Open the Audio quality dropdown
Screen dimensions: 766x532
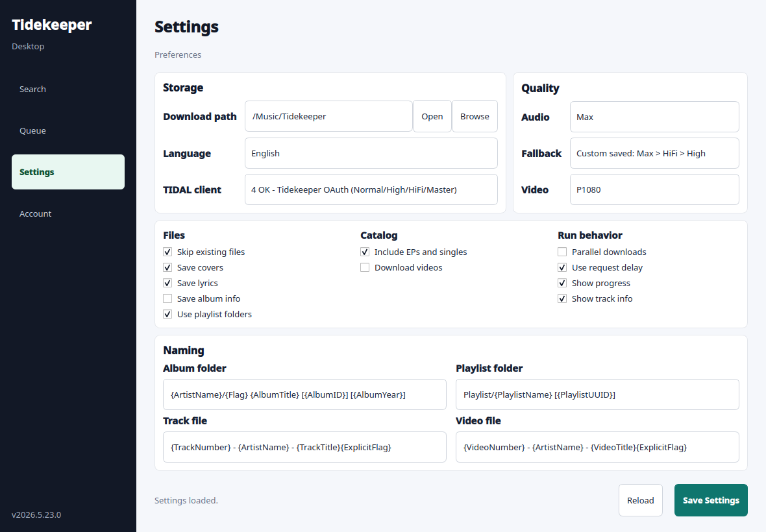654,117
